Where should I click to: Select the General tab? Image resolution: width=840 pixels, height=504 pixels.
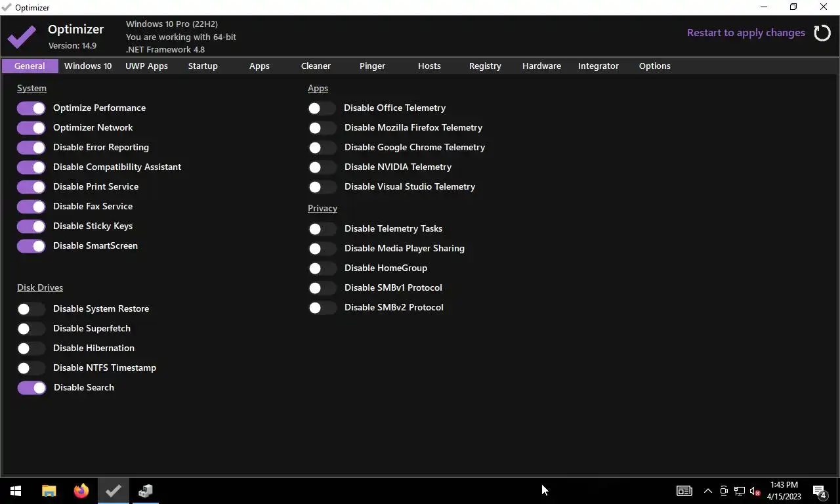click(30, 66)
